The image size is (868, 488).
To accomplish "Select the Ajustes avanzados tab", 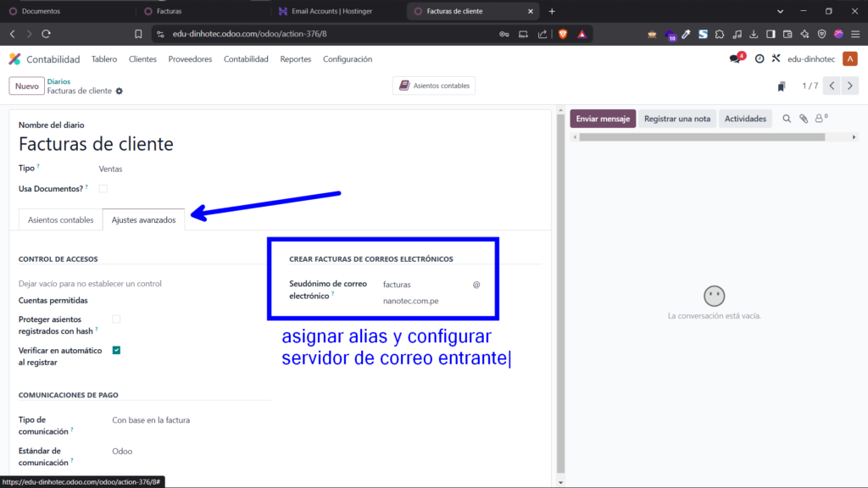I will pos(143,219).
